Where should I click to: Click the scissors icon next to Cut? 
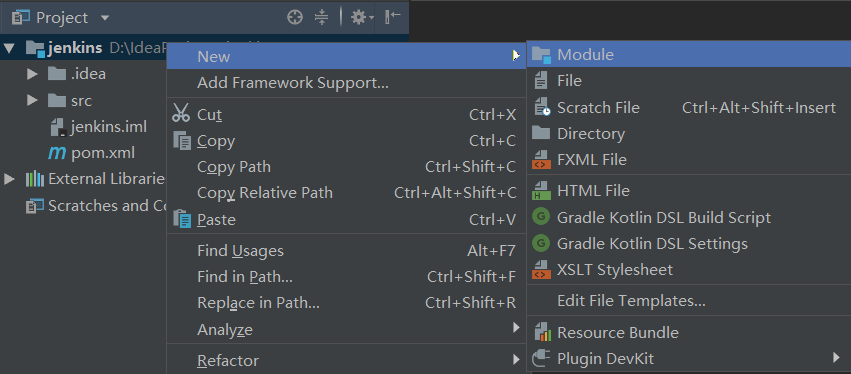click(181, 115)
